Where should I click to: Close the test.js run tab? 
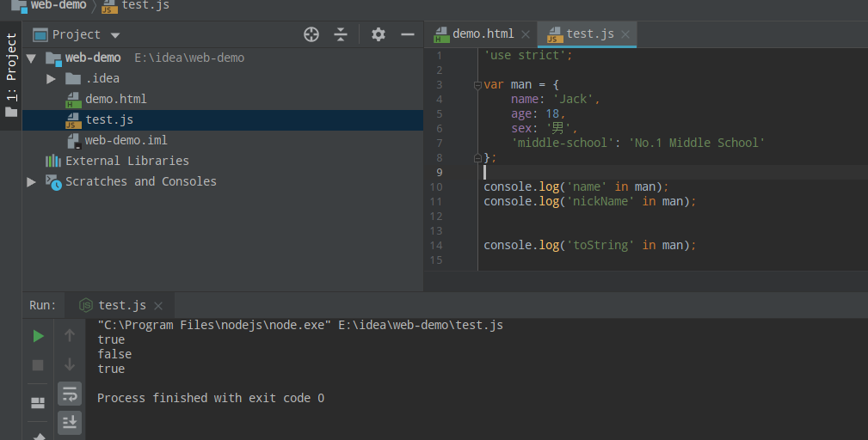tap(158, 306)
